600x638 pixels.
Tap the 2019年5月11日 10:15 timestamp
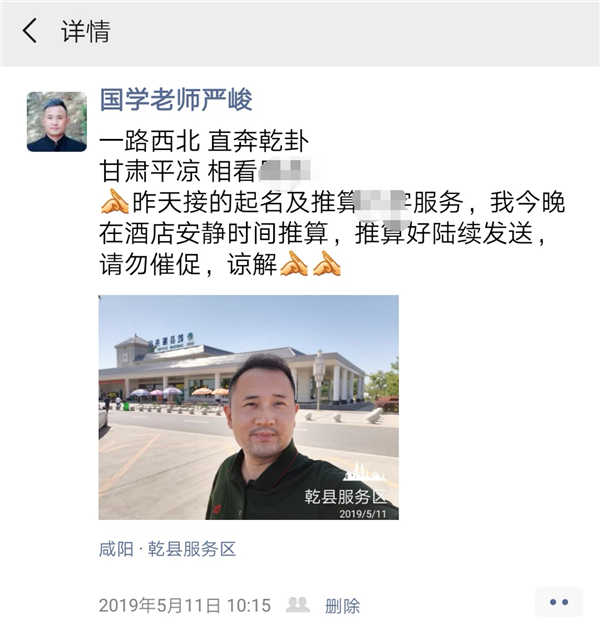(x=185, y=605)
